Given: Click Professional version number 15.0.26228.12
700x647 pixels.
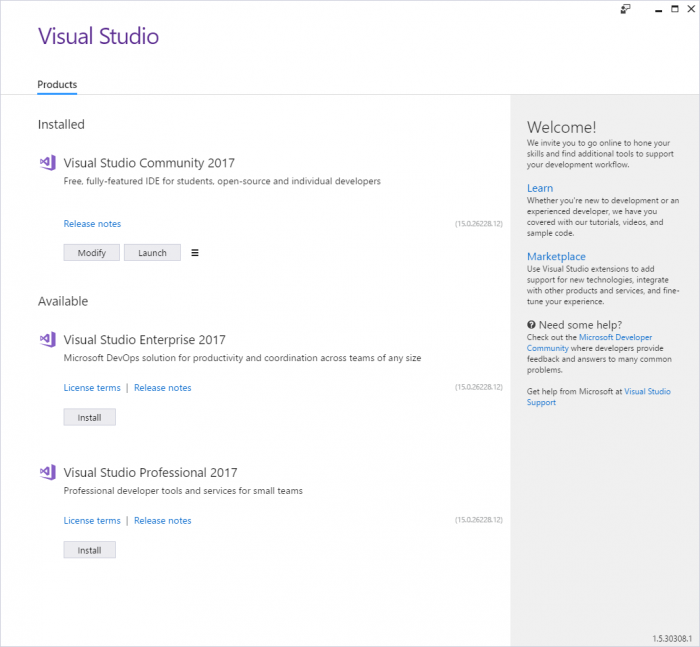Looking at the screenshot, I should pos(479,520).
